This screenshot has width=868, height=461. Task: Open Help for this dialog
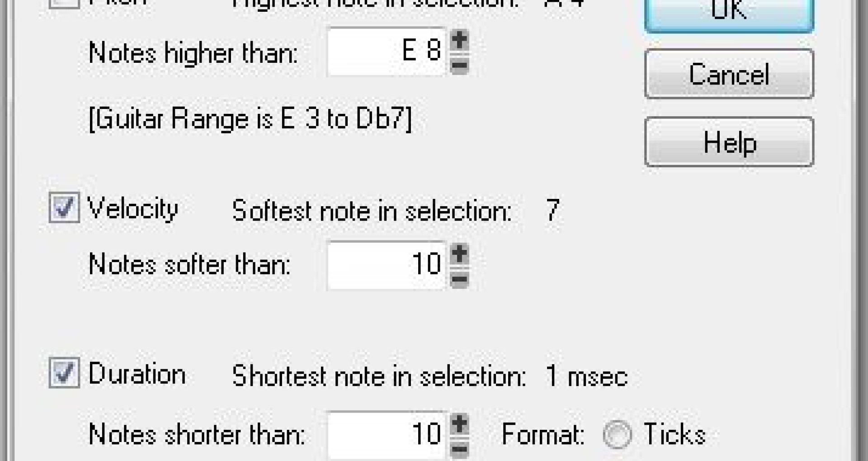pos(729,142)
